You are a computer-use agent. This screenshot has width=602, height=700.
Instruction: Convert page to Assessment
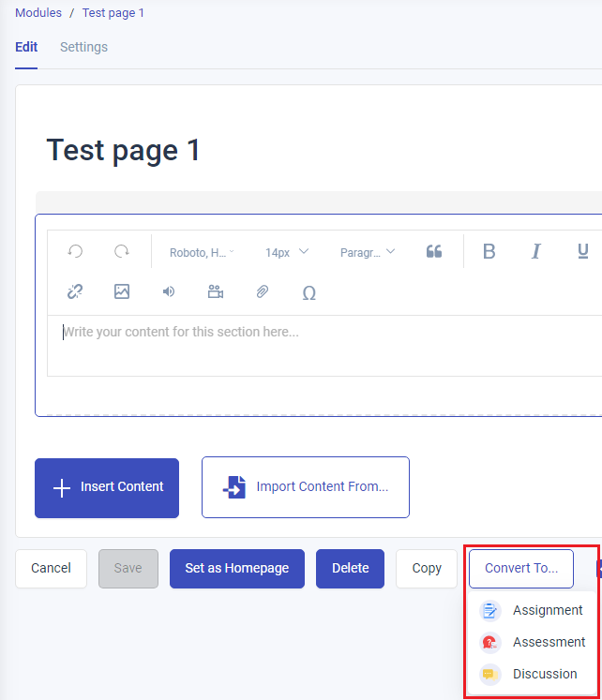533,642
